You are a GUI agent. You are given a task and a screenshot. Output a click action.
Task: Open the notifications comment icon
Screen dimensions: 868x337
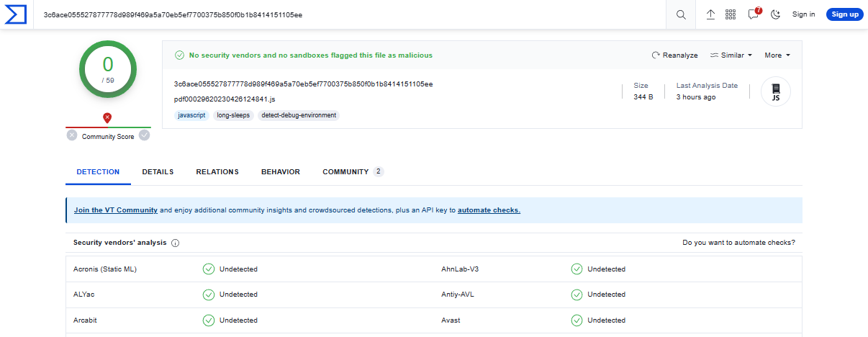coord(753,14)
